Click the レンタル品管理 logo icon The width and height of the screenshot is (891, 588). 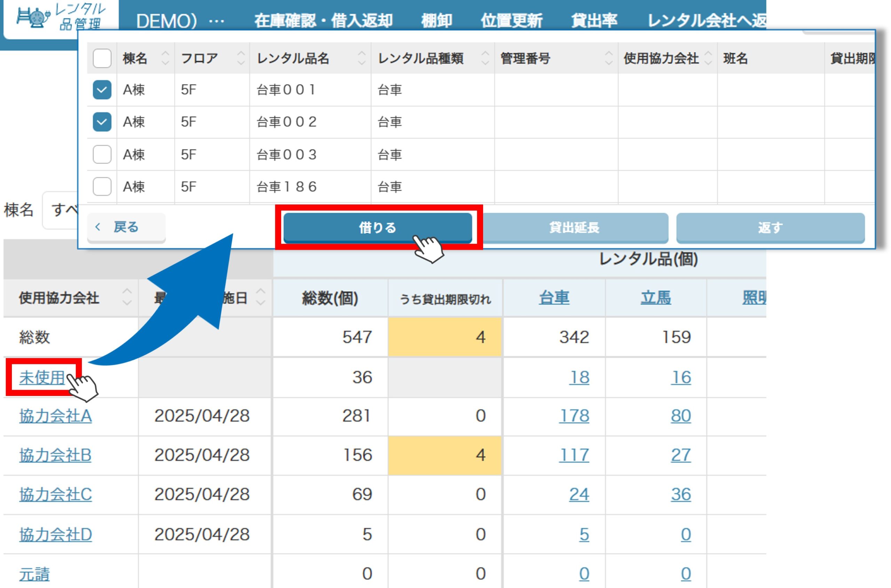click(x=34, y=18)
